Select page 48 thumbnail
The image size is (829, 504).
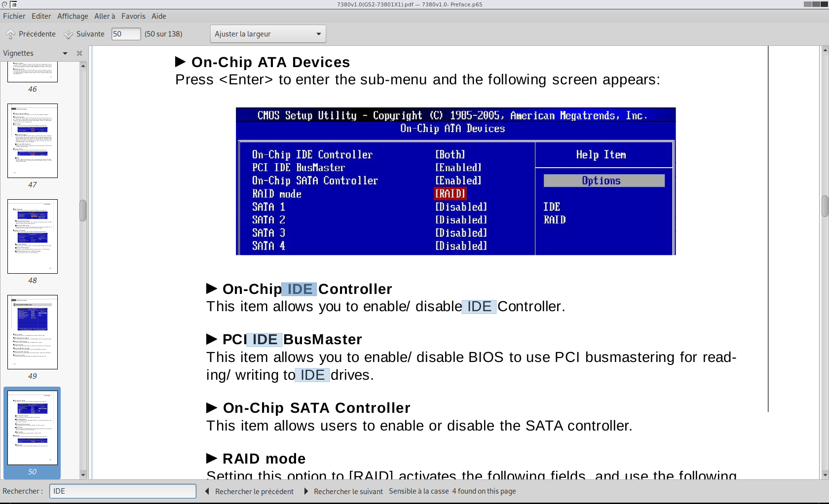click(33, 236)
